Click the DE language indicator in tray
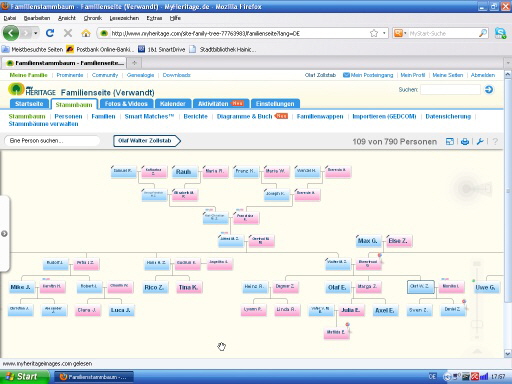Viewport: 512px width, 384px height. pos(432,377)
